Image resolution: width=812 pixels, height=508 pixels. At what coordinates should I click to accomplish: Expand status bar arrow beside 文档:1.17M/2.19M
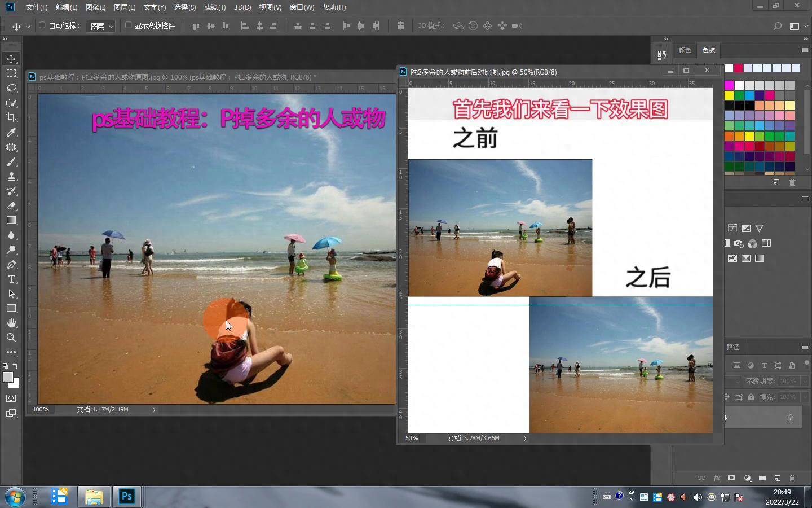(x=153, y=409)
